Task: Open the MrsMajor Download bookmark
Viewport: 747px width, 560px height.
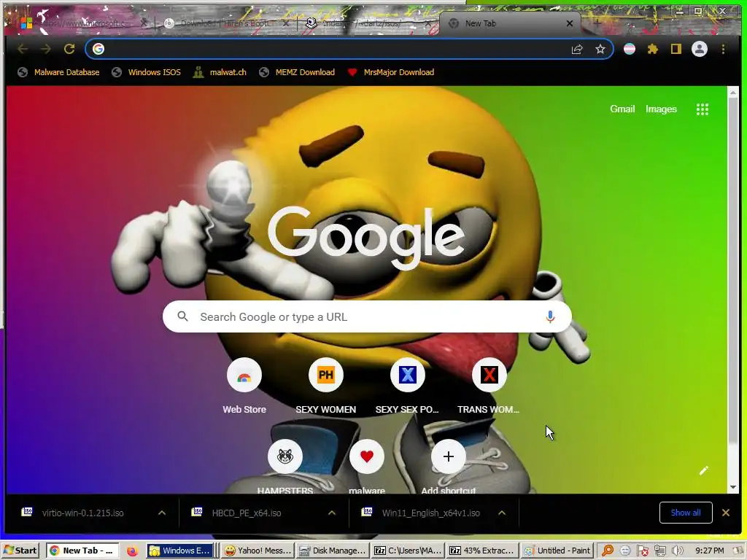Action: point(391,72)
